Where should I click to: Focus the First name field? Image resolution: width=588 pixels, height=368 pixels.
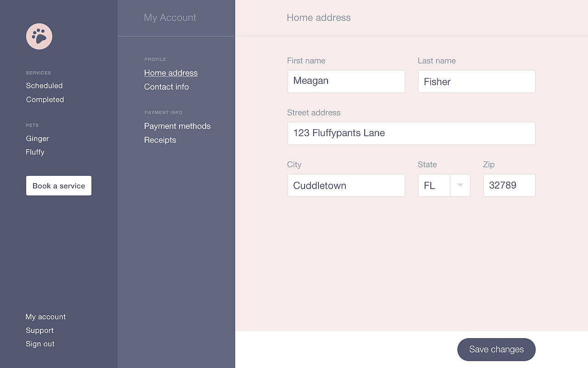click(346, 81)
